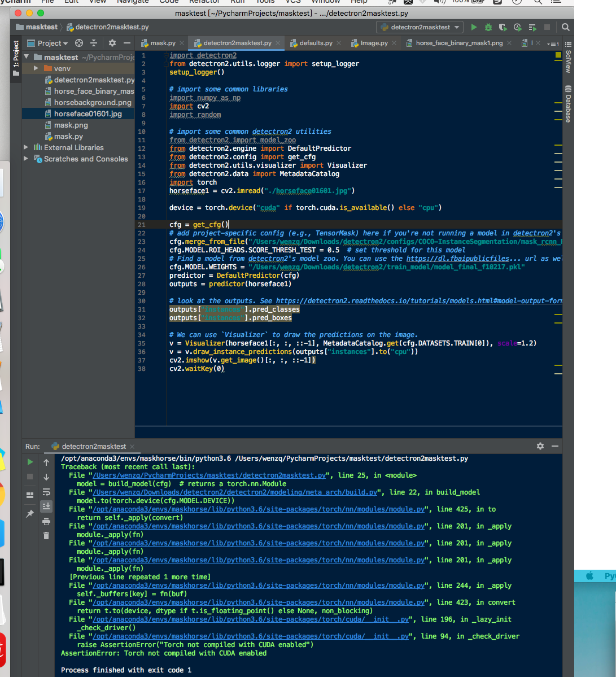Show hidden editor tabs list
The height and width of the screenshot is (677, 616).
[x=553, y=43]
